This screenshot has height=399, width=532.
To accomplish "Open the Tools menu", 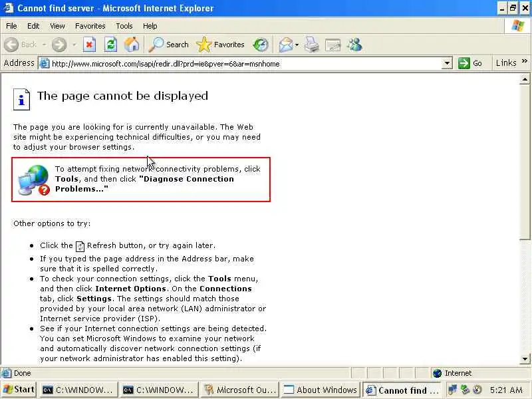I will (x=124, y=26).
